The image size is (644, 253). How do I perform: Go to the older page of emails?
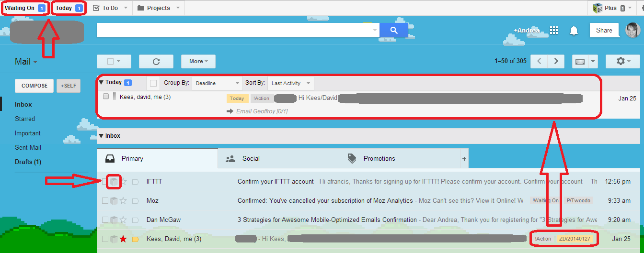[x=556, y=61]
